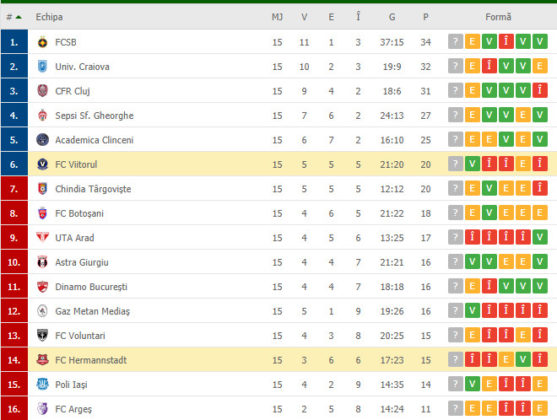
Task: Click the FC Viitorul club badge
Action: click(43, 164)
